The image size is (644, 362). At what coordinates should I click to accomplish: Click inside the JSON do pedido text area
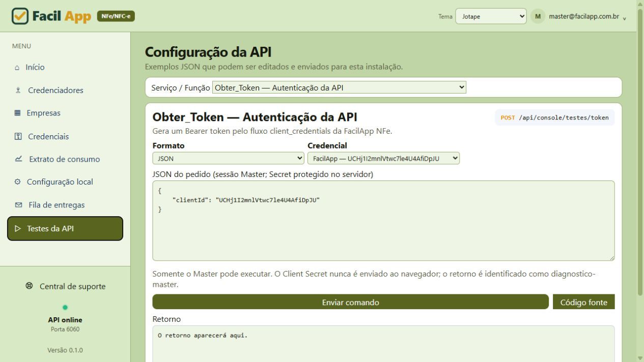click(383, 221)
